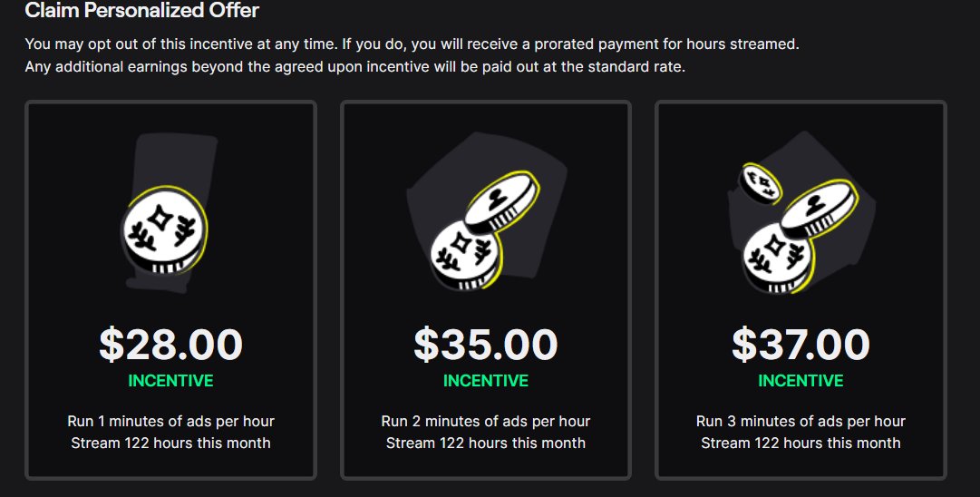Choose the $35.00 incentive amount
Viewport: 980px width, 497px height.
[x=485, y=345]
